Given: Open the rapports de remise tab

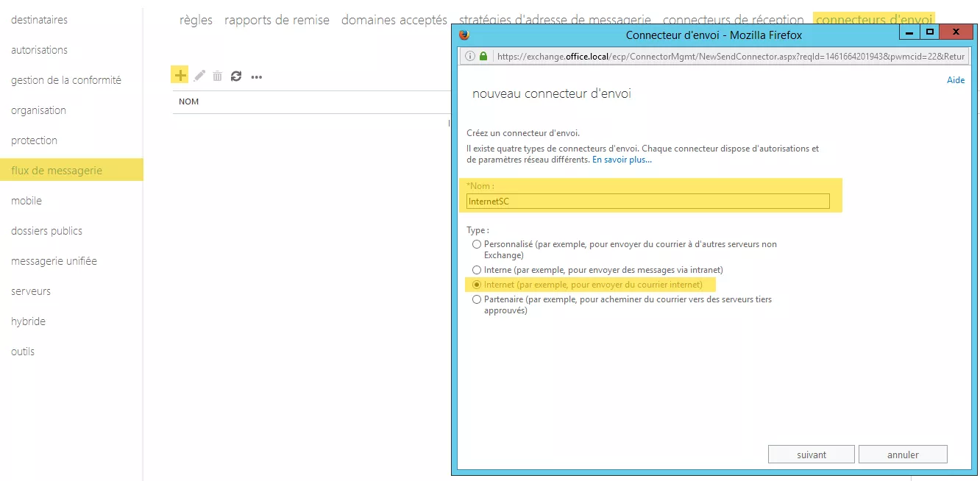Looking at the screenshot, I should (x=277, y=20).
